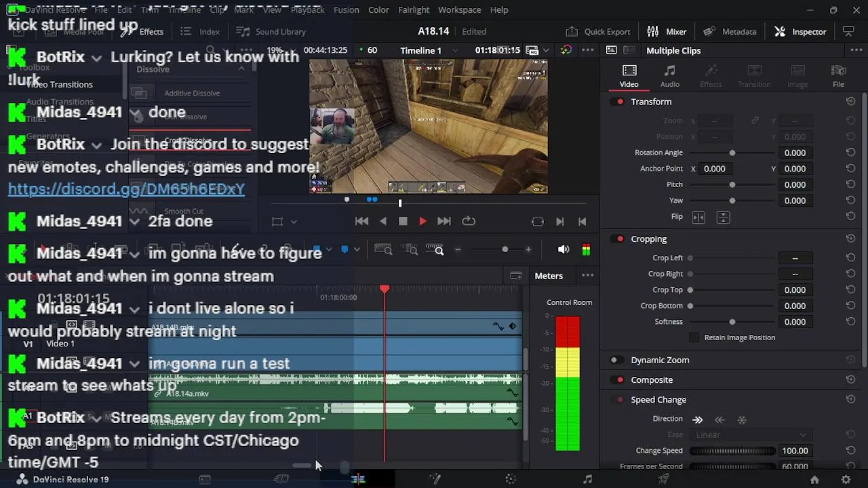The width and height of the screenshot is (868, 488).
Task: Flip clip vertically
Action: coord(723,217)
